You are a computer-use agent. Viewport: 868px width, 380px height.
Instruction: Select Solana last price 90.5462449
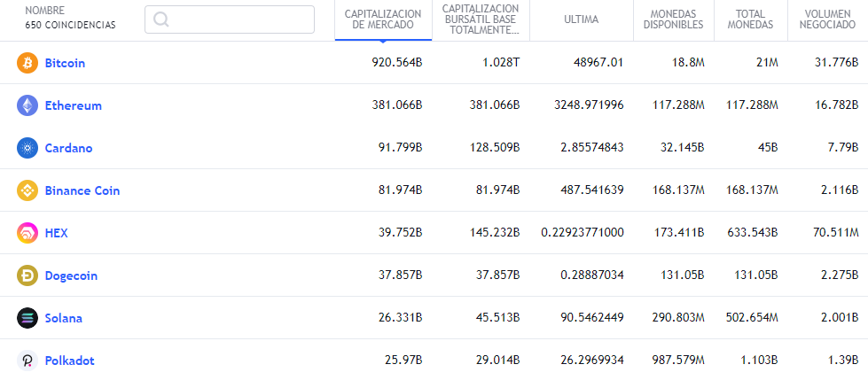(x=592, y=318)
